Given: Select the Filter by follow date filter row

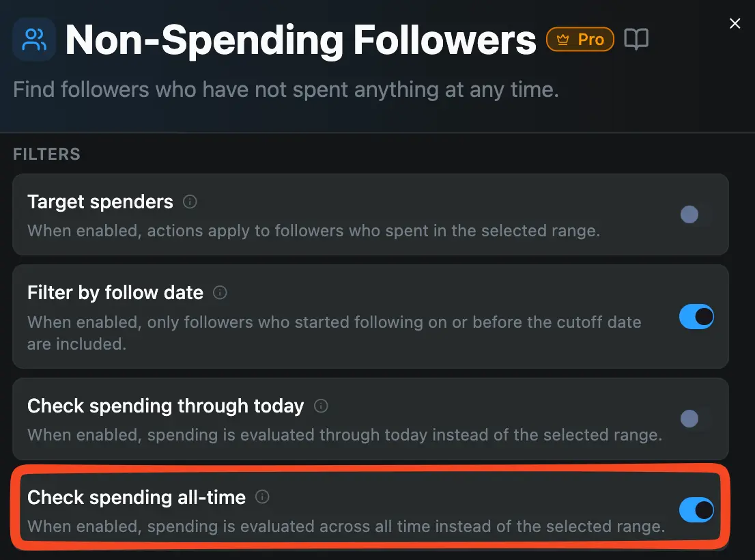Looking at the screenshot, I should pyautogui.click(x=371, y=317).
